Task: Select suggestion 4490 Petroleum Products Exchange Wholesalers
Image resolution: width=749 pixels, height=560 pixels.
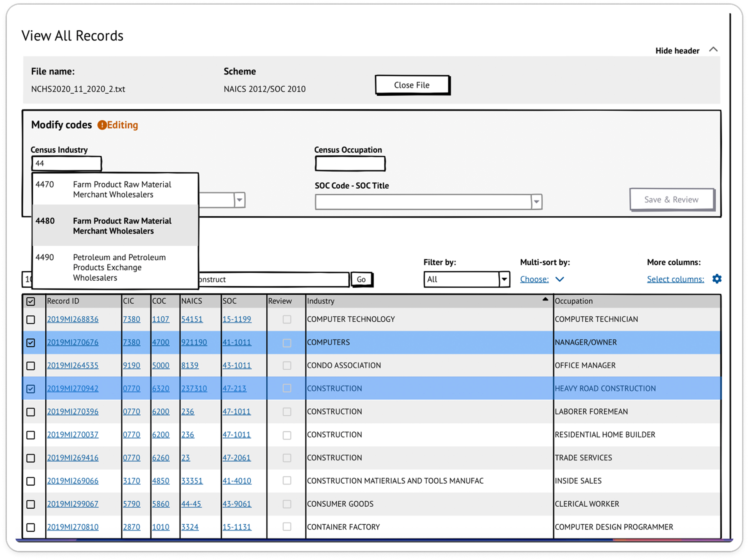Action: 115,267
